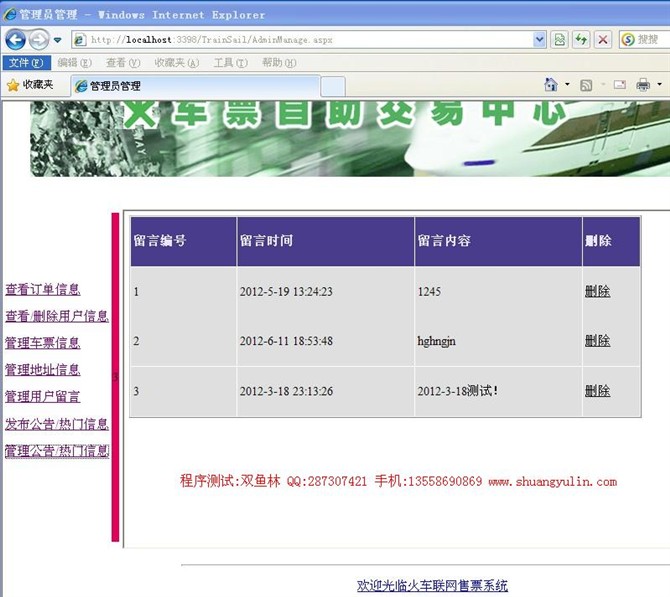Click message content 1245
670x597 pixels.
coord(429,291)
